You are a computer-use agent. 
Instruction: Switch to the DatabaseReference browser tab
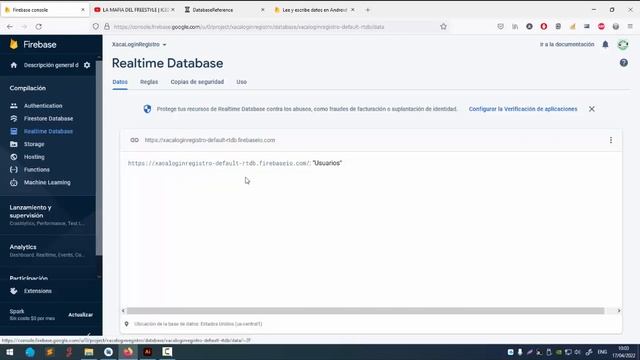pyautogui.click(x=224, y=10)
